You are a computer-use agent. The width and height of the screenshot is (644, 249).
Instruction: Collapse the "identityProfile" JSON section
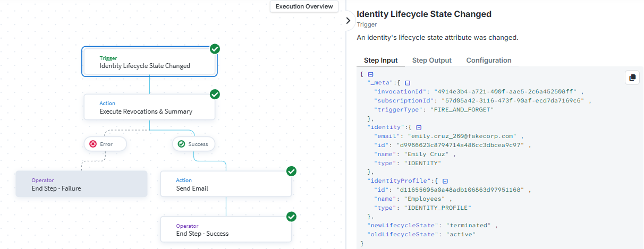tap(445, 181)
